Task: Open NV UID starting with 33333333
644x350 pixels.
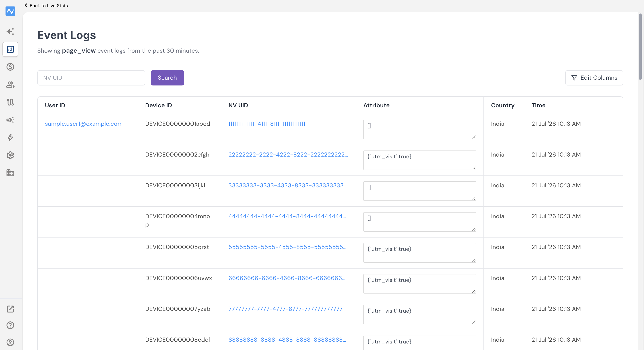Action: pyautogui.click(x=288, y=185)
